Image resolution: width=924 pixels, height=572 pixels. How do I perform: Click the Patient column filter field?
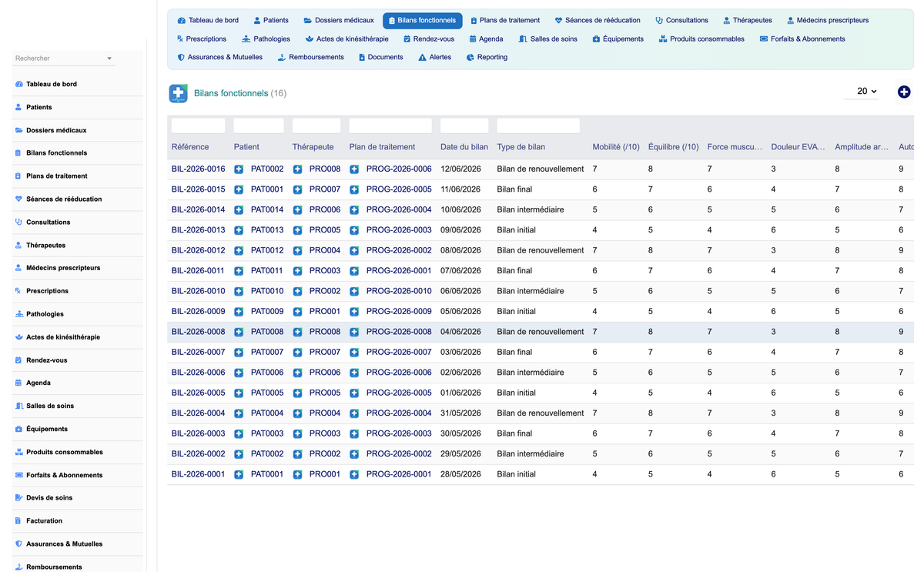(259, 125)
